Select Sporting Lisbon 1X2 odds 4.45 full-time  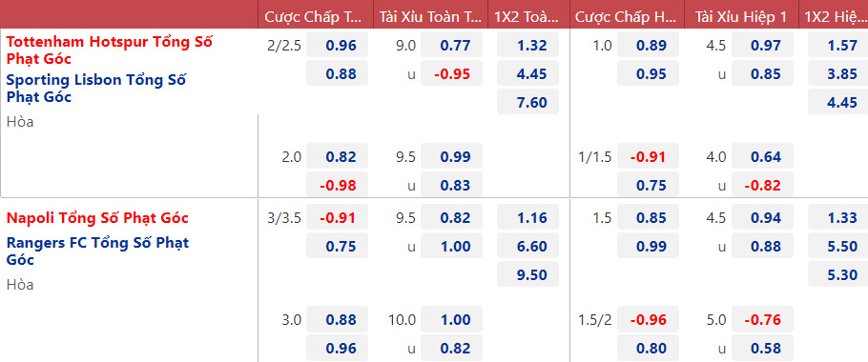pos(528,73)
